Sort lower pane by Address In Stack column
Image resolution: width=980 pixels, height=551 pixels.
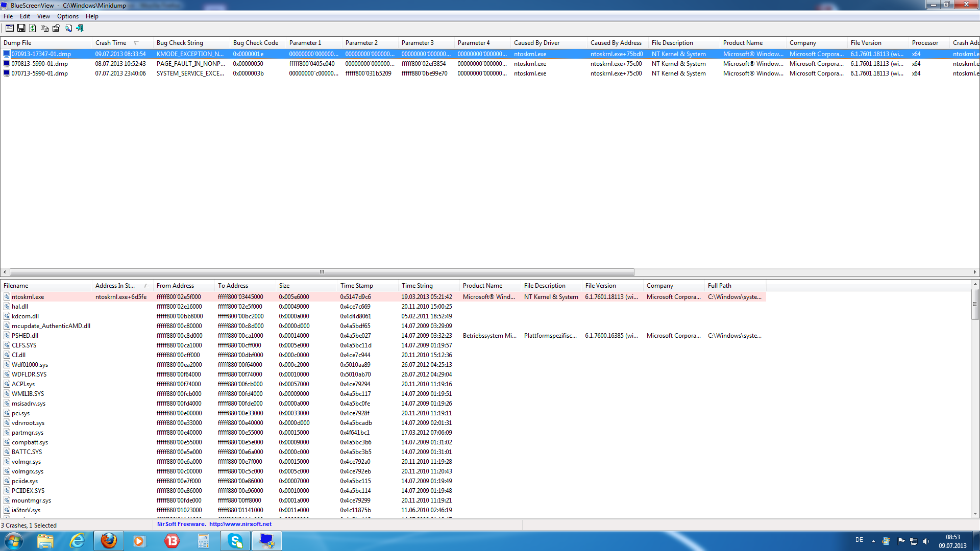tap(123, 286)
